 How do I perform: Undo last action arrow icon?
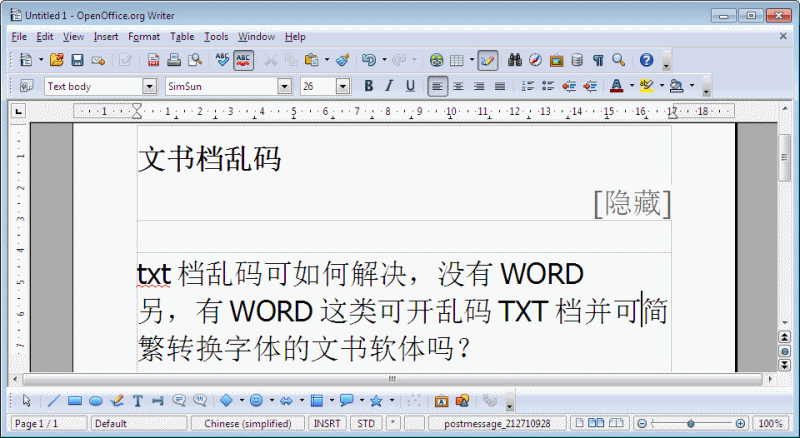(369, 60)
